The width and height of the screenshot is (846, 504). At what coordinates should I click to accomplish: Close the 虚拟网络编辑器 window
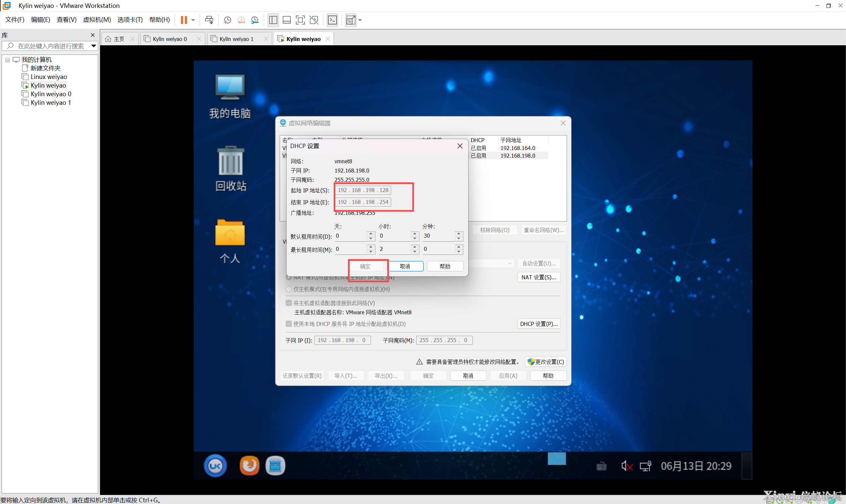pyautogui.click(x=563, y=123)
